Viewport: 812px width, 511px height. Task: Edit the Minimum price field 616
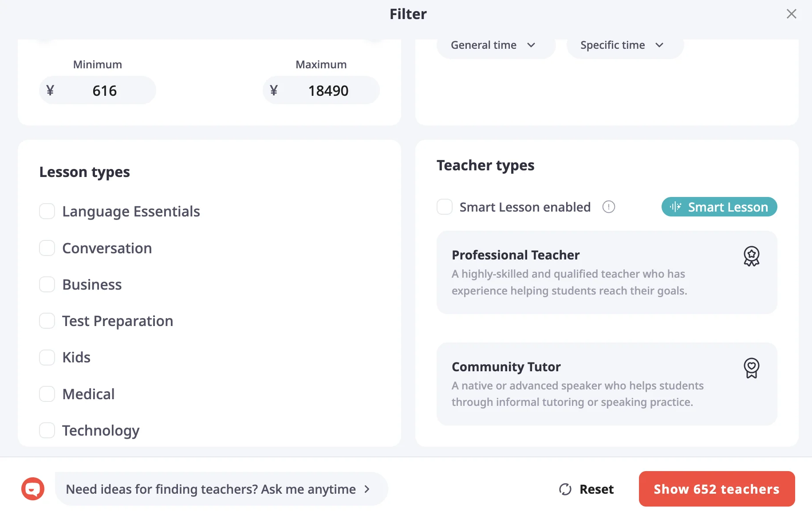[x=98, y=90]
